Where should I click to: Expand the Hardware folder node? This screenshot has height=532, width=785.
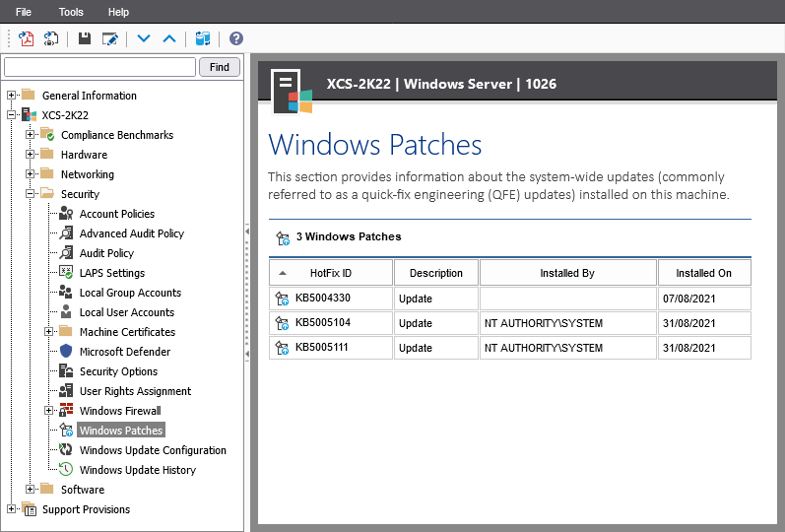(30, 155)
